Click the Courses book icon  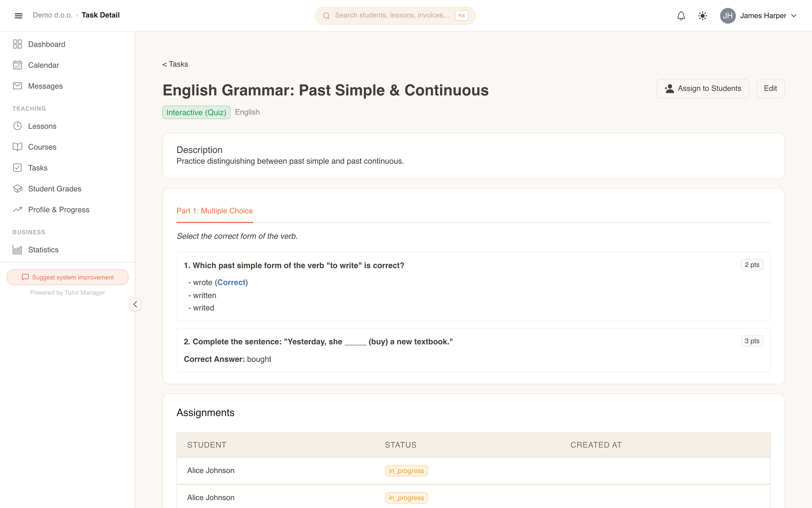tap(17, 147)
